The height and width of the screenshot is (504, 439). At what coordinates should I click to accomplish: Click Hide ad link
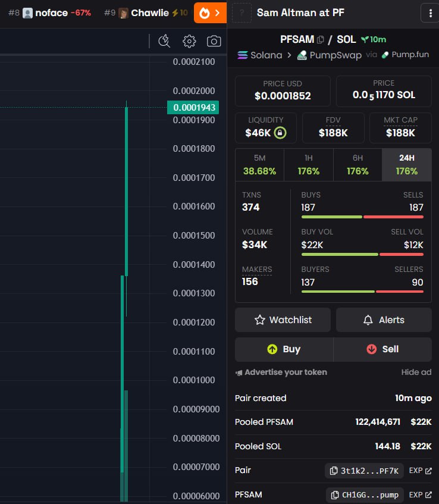[416, 372]
